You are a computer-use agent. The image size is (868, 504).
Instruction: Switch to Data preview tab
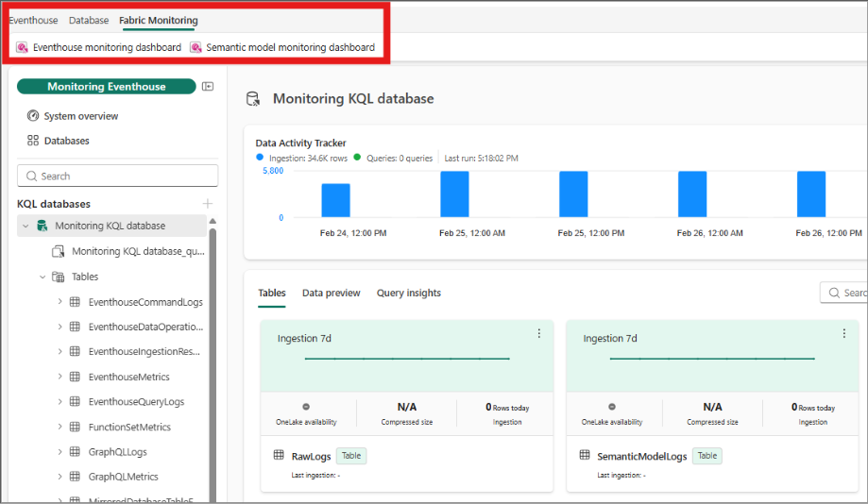pyautogui.click(x=331, y=294)
